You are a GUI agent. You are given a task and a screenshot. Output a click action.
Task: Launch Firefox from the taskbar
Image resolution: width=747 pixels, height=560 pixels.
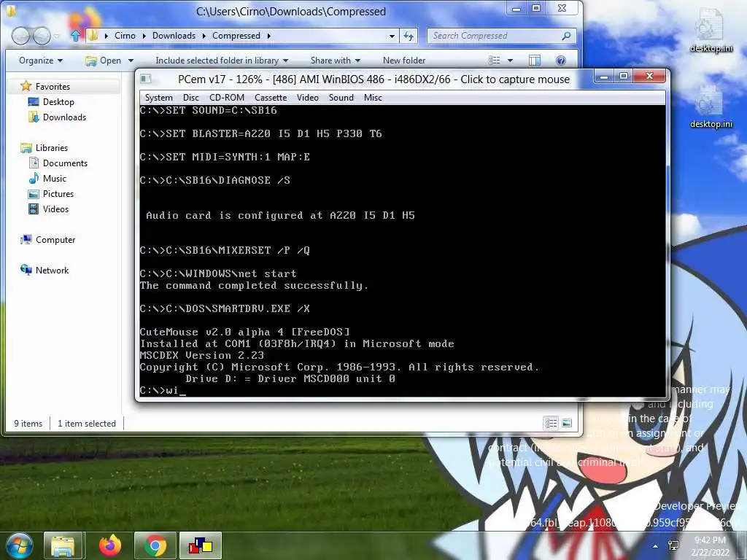[110, 545]
